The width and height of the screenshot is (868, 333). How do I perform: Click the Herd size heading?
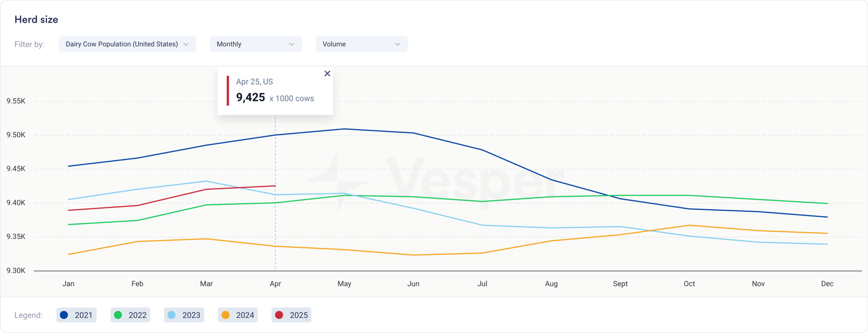[x=36, y=20]
